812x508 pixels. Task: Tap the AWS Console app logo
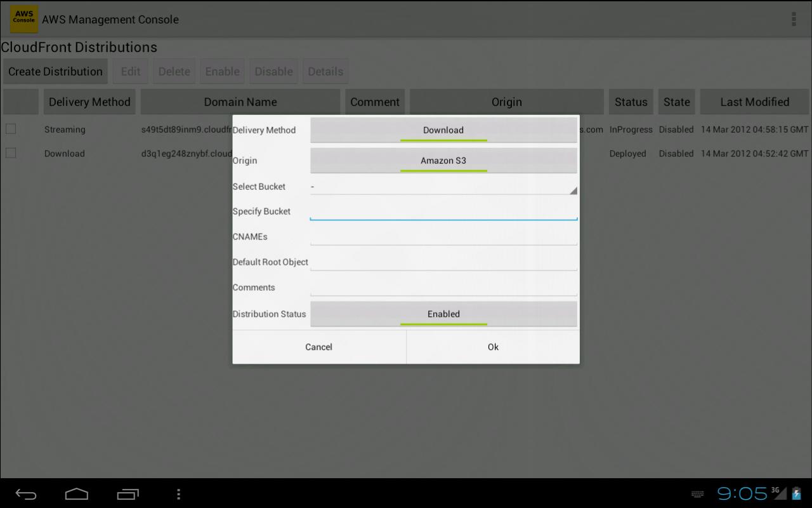pyautogui.click(x=24, y=19)
